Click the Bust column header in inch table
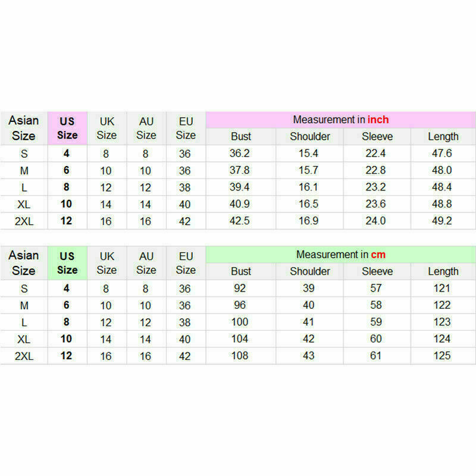The width and height of the screenshot is (476, 476). click(241, 137)
